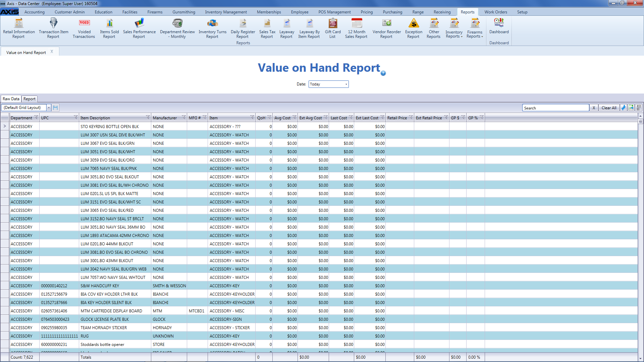Click the LUM 7065 NAVY SEAL BLK/PNK cell
The height and width of the screenshot is (362, 644).
click(115, 169)
